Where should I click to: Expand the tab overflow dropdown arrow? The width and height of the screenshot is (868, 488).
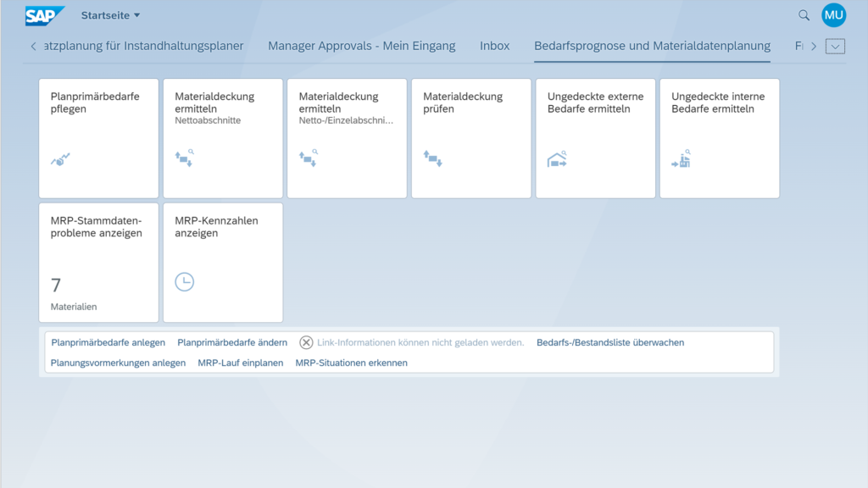[x=836, y=46]
